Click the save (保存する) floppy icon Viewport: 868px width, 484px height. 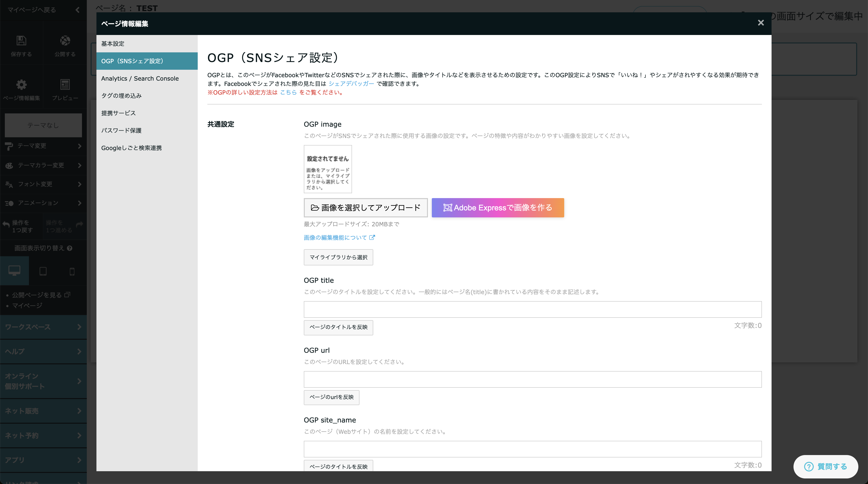[x=21, y=41]
